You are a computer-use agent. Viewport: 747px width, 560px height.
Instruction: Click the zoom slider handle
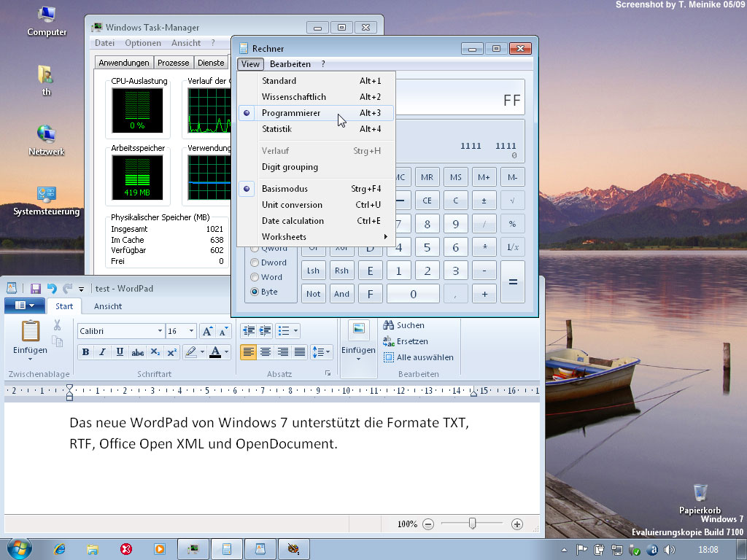tap(472, 524)
